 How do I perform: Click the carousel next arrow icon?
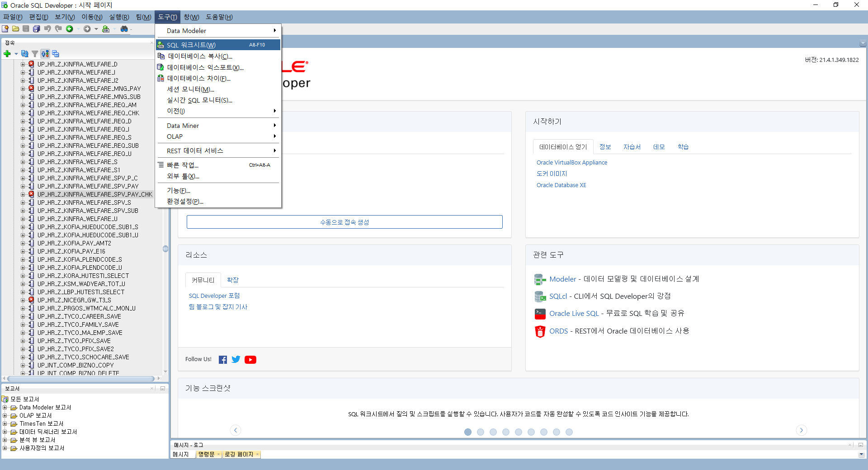tap(802, 430)
